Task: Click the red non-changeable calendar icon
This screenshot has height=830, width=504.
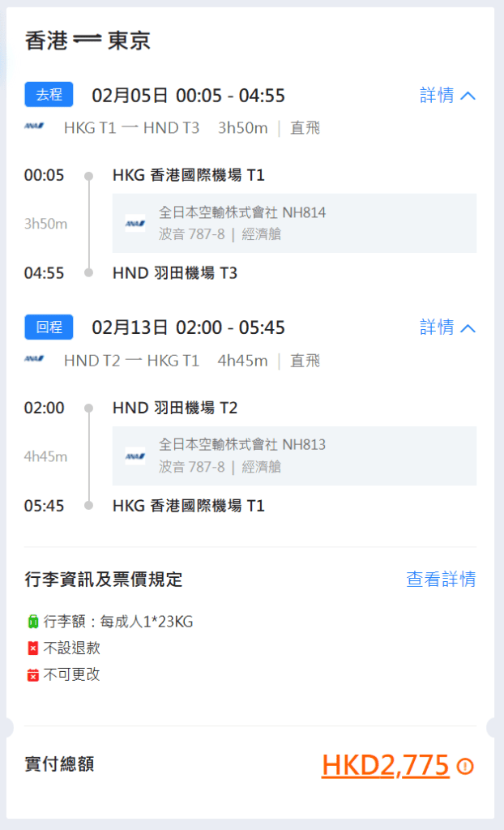Action: [x=32, y=674]
